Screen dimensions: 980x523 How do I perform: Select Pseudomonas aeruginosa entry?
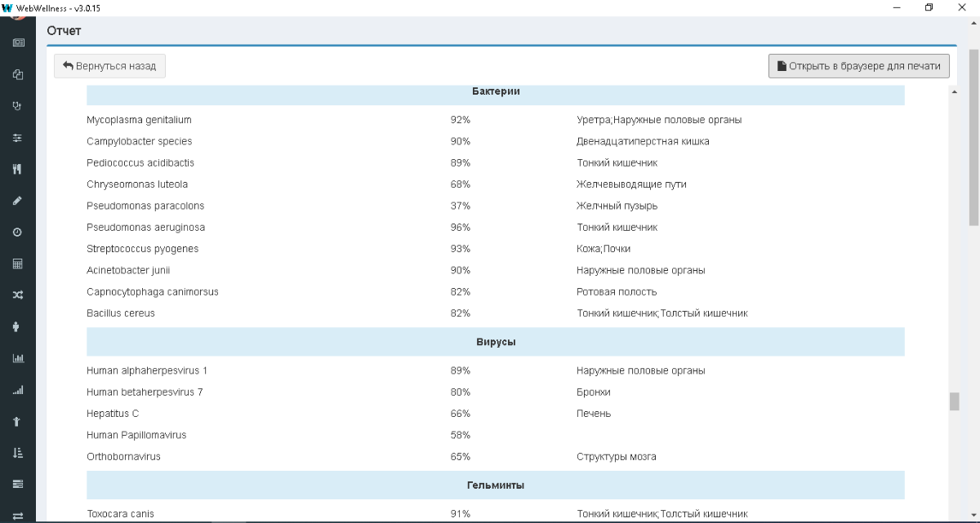146,227
